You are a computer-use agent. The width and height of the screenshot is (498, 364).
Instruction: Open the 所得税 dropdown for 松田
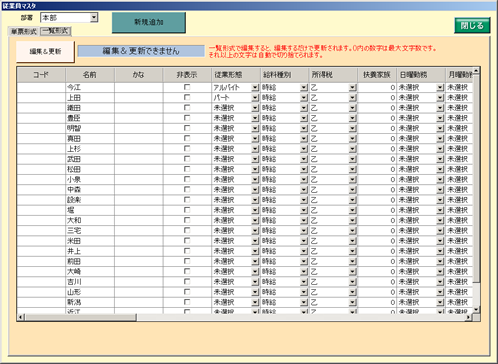click(x=353, y=169)
